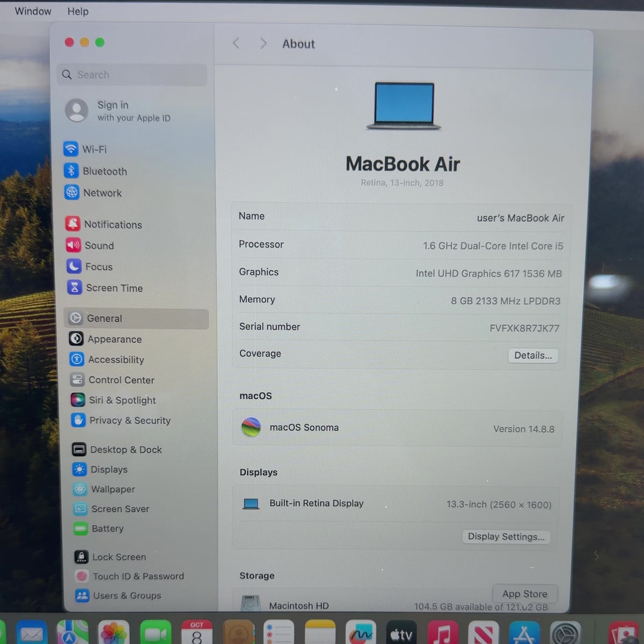This screenshot has height=644, width=644.
Task: Sign in with your Apple ID
Action: pyautogui.click(x=118, y=111)
